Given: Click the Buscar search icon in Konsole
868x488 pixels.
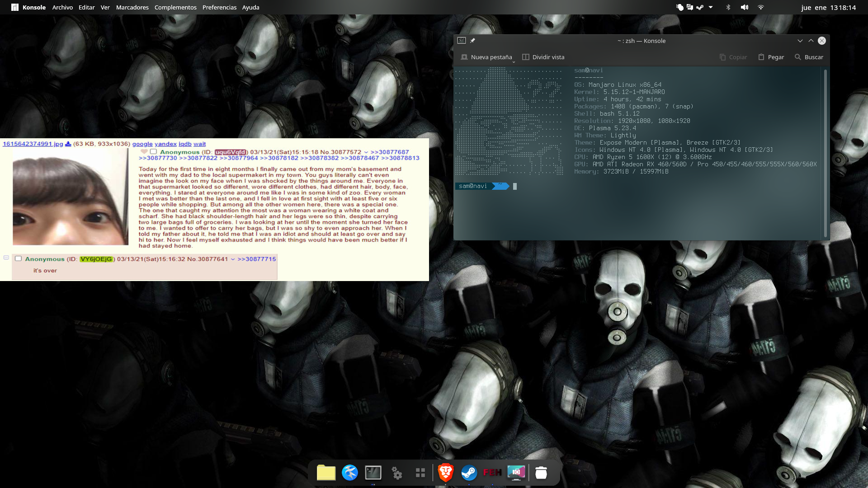Looking at the screenshot, I should click(798, 57).
